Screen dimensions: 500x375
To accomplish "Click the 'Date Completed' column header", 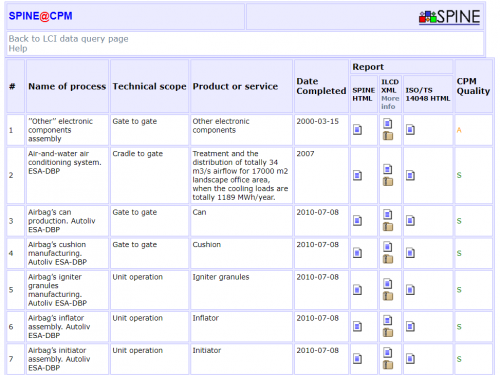I will coord(321,86).
